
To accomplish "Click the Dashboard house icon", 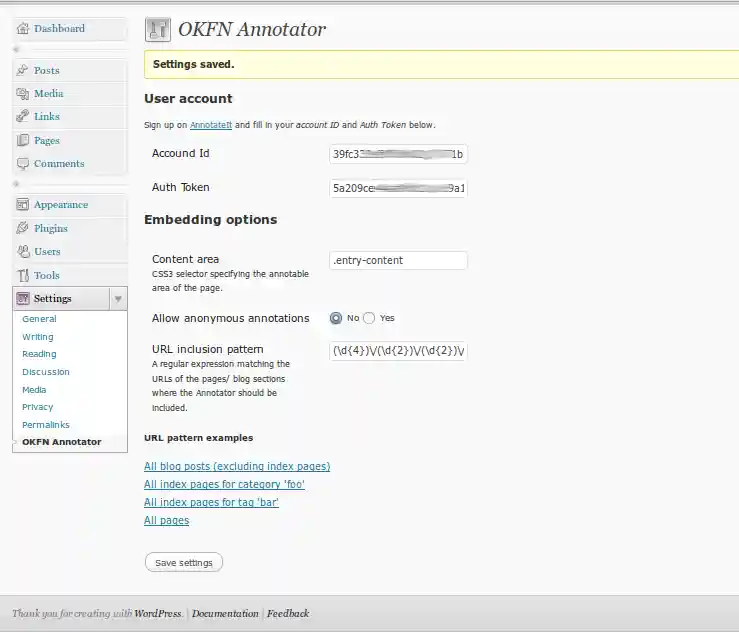I will tap(23, 29).
